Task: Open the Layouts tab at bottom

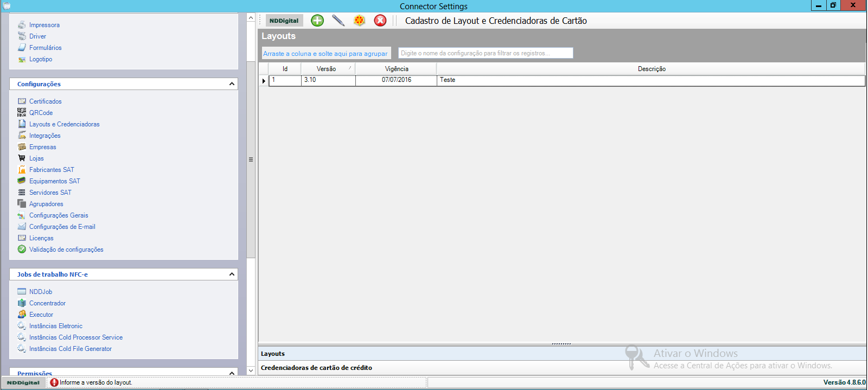Action: pos(273,354)
